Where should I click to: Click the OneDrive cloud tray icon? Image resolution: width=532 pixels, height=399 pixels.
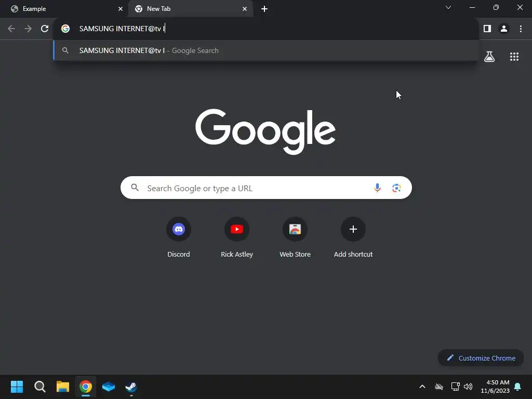439,387
